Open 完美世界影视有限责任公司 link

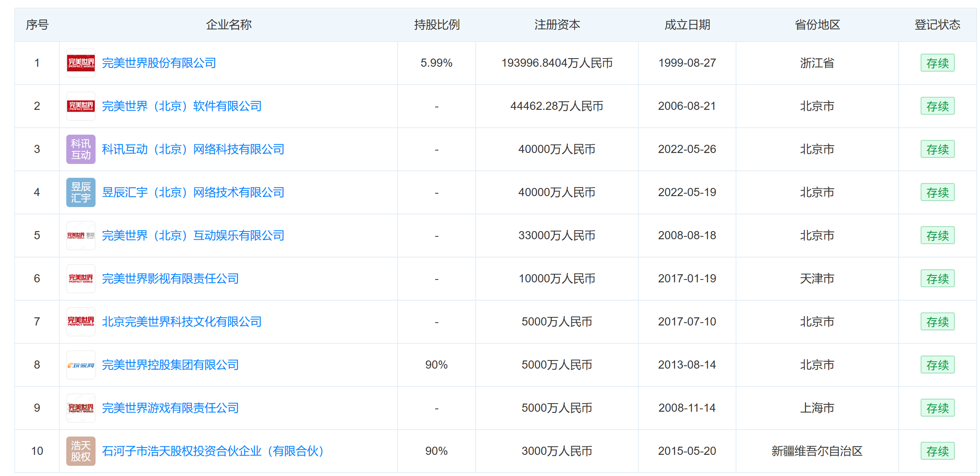click(170, 279)
